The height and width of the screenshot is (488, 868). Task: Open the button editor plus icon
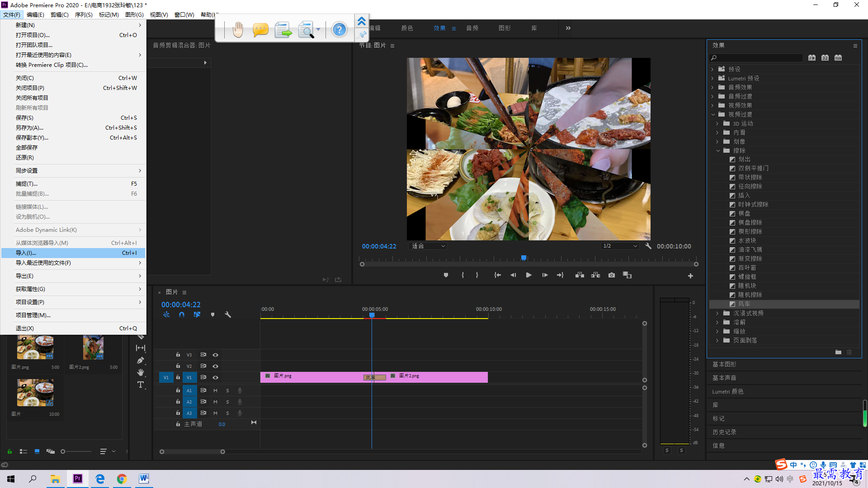click(x=690, y=276)
